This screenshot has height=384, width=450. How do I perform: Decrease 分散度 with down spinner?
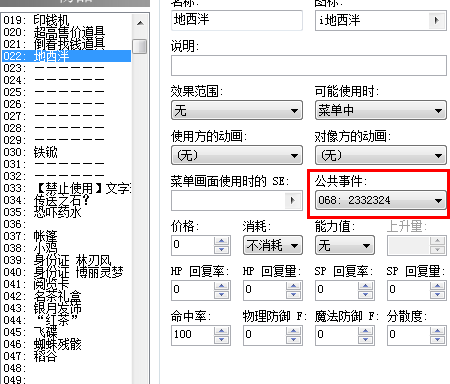pyautogui.click(x=437, y=340)
